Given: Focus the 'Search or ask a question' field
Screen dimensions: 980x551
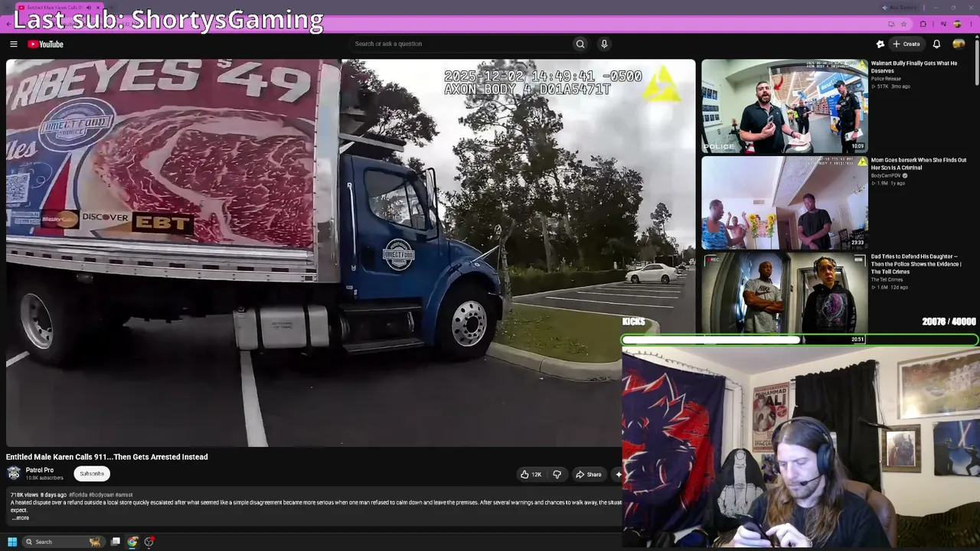Looking at the screenshot, I should 459,44.
